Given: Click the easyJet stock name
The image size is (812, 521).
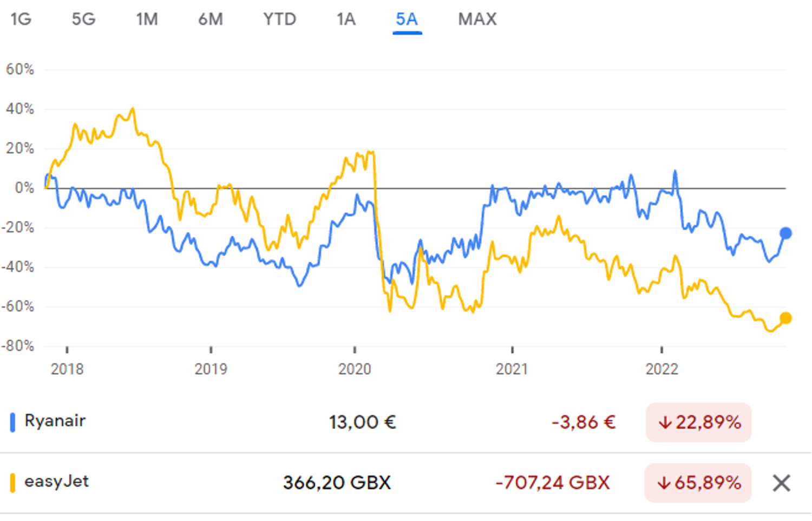Looking at the screenshot, I should coord(57,481).
